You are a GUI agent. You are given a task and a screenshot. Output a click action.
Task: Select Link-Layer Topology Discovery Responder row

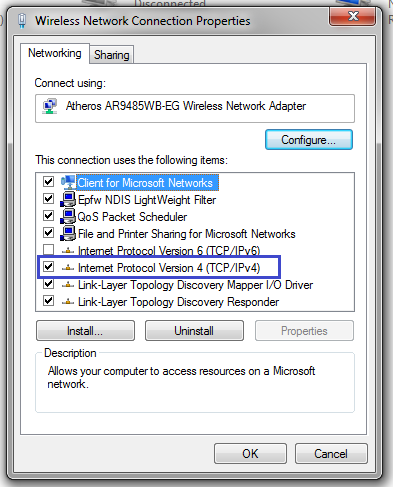178,302
